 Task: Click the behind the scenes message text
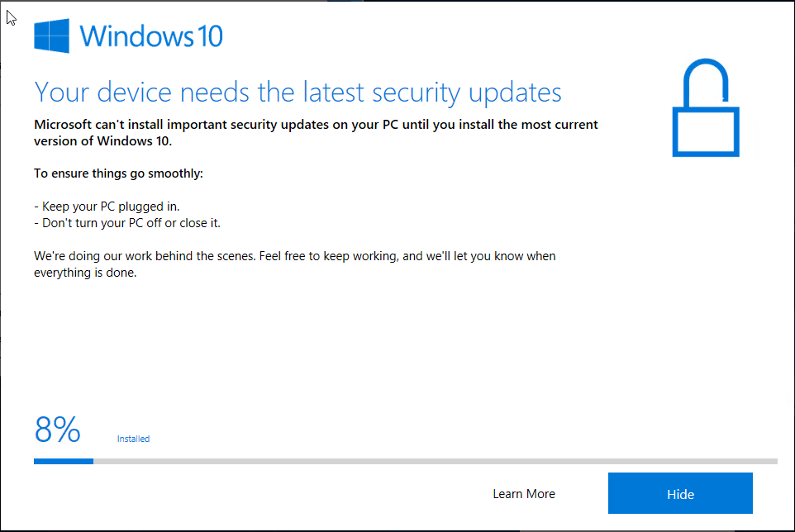coord(293,264)
